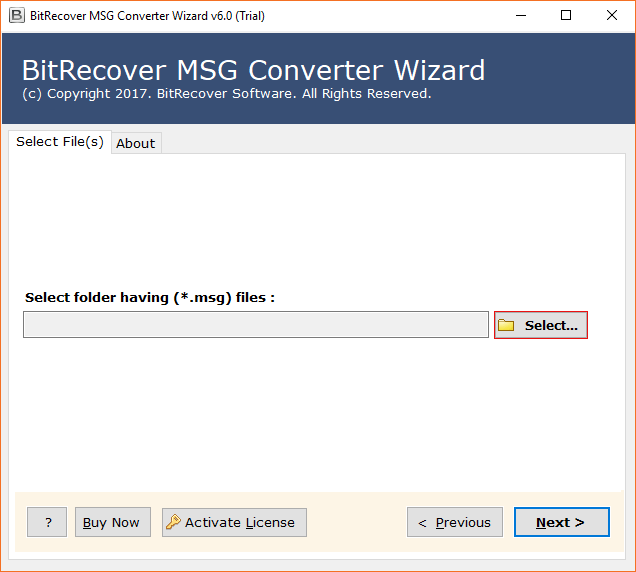Image resolution: width=636 pixels, height=572 pixels.
Task: Click the BitRecover app icon in title bar
Action: click(16, 16)
